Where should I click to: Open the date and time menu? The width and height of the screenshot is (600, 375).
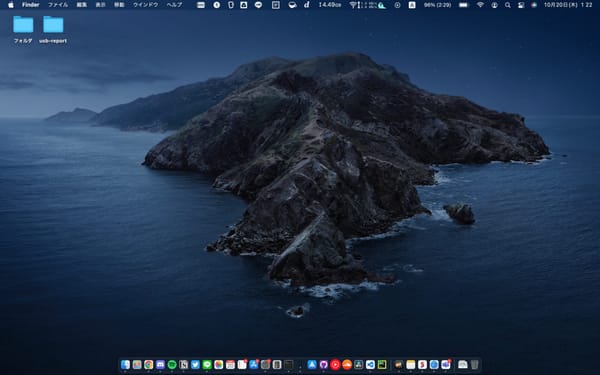pyautogui.click(x=568, y=5)
